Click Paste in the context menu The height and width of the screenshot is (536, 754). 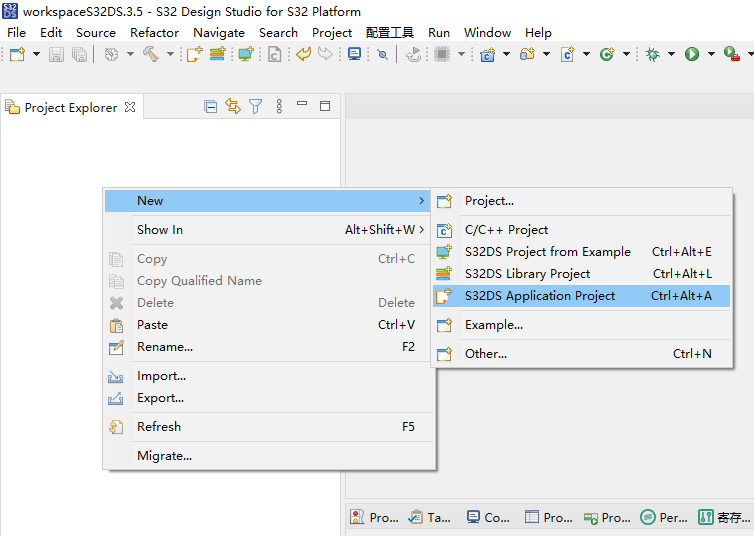[x=267, y=325]
